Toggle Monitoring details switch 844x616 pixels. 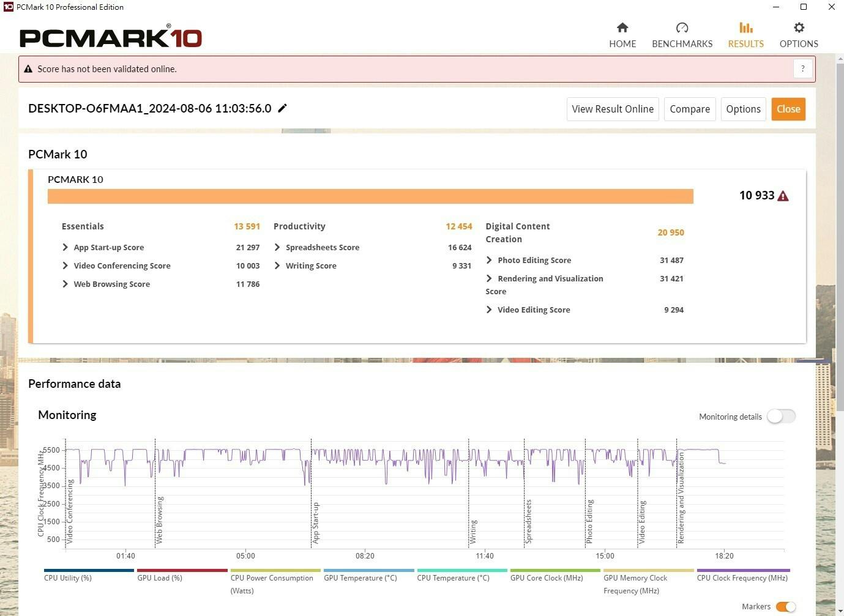pyautogui.click(x=781, y=416)
